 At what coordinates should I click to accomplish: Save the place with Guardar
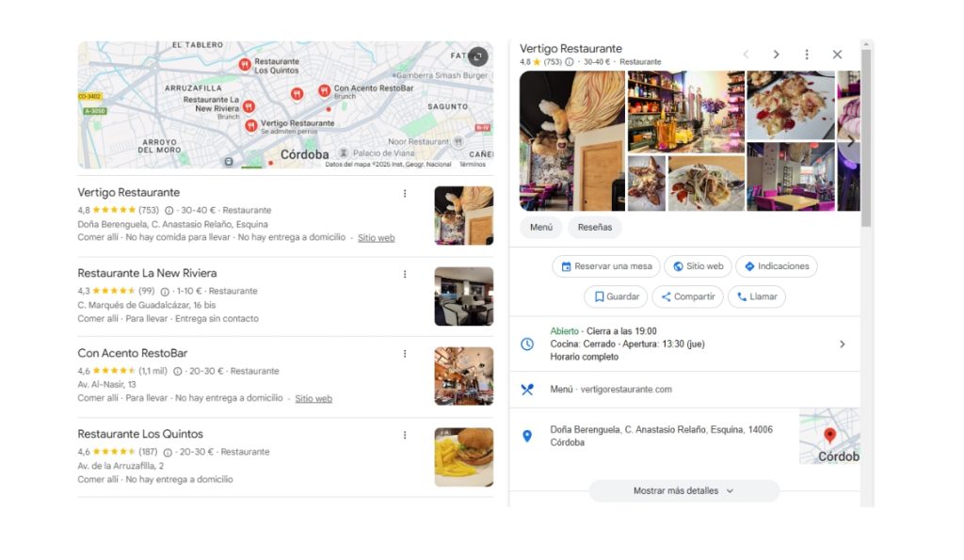pos(616,296)
